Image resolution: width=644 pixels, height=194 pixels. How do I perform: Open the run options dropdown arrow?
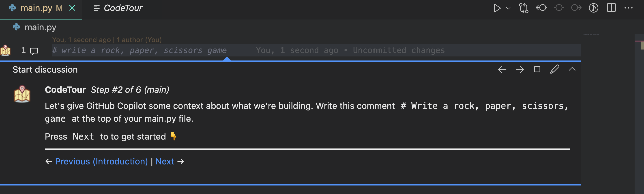tap(508, 8)
